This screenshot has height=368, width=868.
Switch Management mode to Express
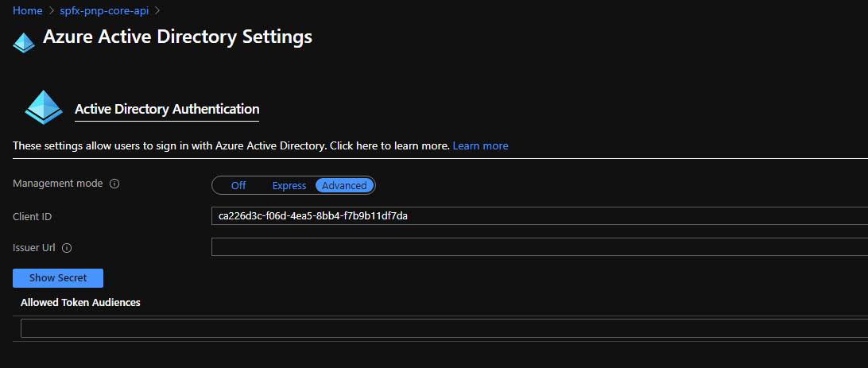pos(289,185)
